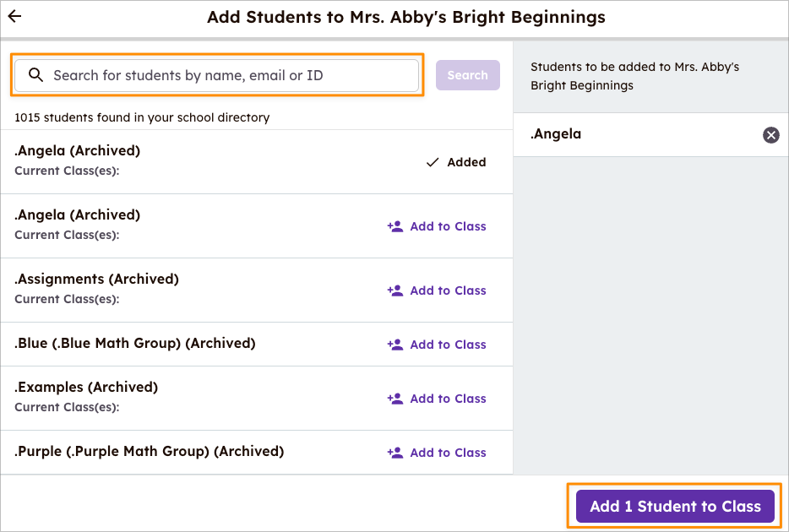Focus the student search input field
Image resolution: width=789 pixels, height=532 pixels.
point(217,75)
